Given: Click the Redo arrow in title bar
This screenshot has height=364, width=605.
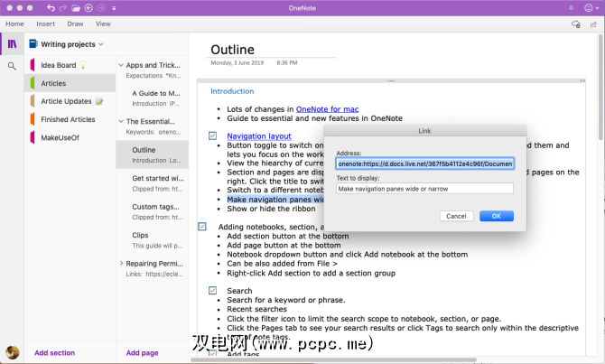Looking at the screenshot, I should (x=63, y=7).
